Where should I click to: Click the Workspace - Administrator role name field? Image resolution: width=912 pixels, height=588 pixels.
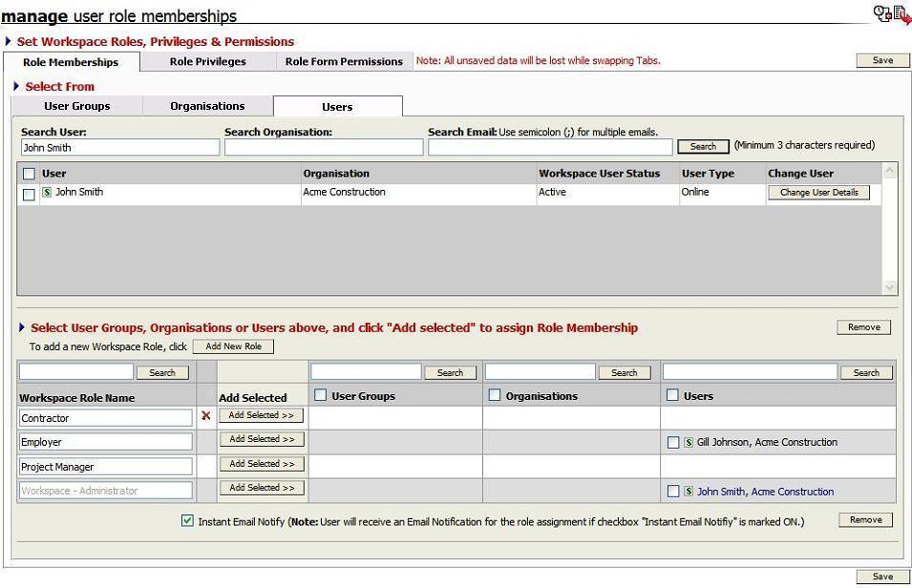point(105,491)
